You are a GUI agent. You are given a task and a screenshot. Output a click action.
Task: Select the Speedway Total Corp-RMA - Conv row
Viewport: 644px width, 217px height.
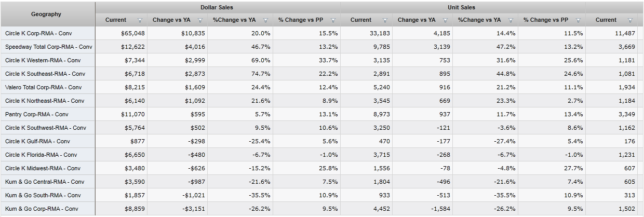coord(48,47)
